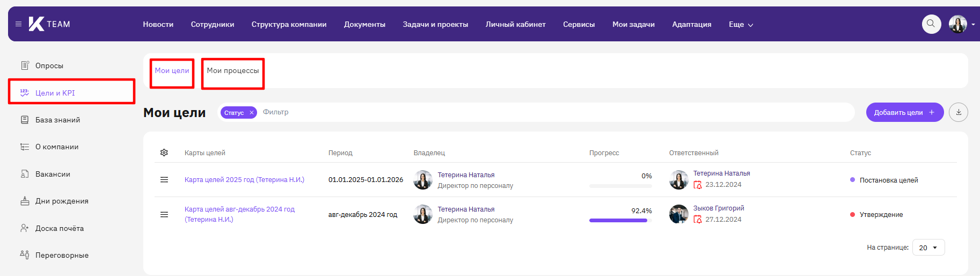The width and height of the screenshot is (980, 276).
Task: Click the Период column header
Action: pos(340,153)
